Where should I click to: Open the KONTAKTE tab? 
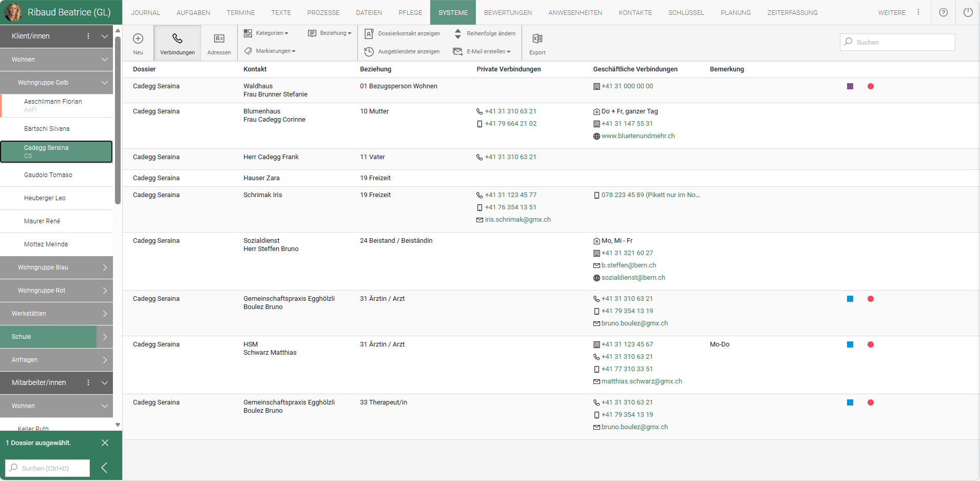pos(635,12)
